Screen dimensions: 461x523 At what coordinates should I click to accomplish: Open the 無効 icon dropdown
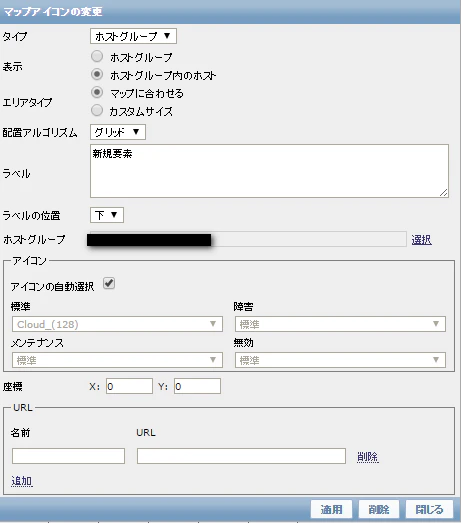pos(340,360)
